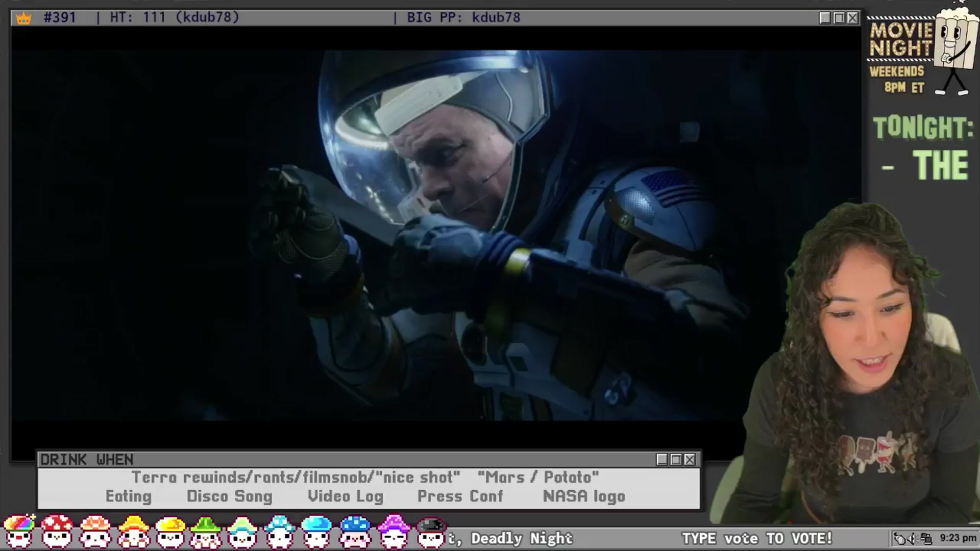Click the "TYPE vote TO VOTE!" banner
Viewport: 980px width, 551px height.
click(757, 538)
